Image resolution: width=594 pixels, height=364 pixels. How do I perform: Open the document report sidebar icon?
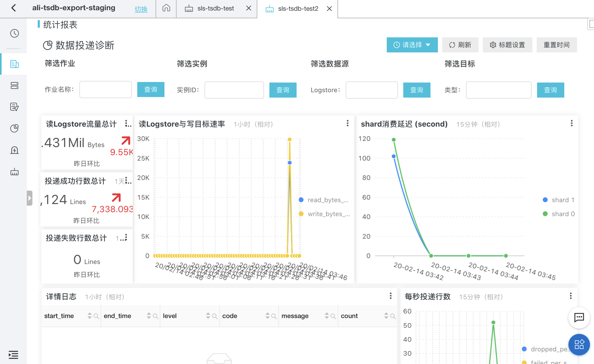coord(14,64)
